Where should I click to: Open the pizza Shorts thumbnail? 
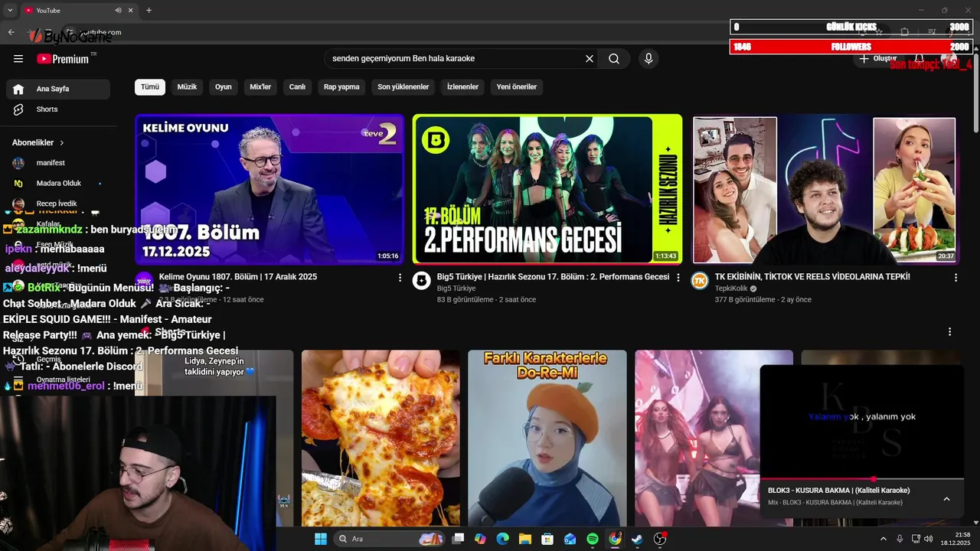pyautogui.click(x=381, y=438)
